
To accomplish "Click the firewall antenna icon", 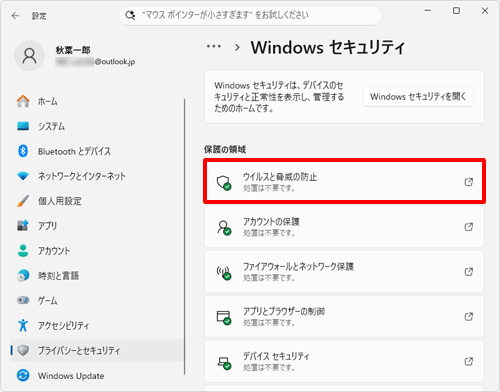I will pyautogui.click(x=224, y=273).
